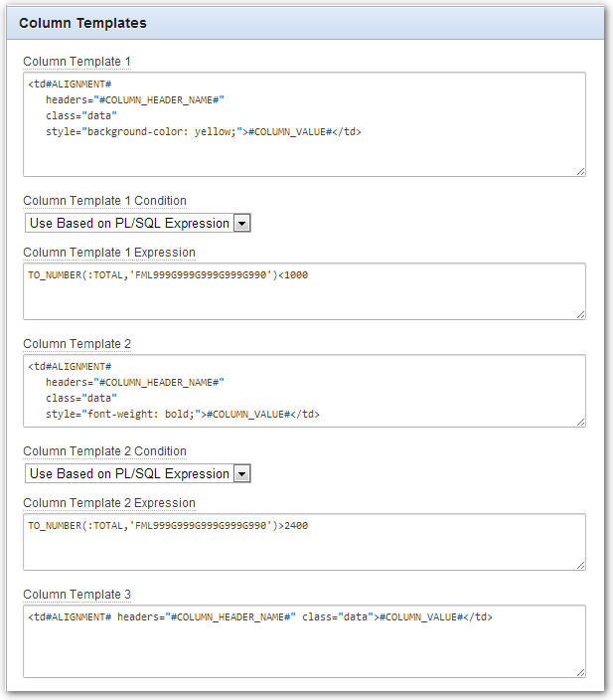Click the Column Template 2 Expression resize grip
This screenshot has width=613, height=700.
[580, 565]
